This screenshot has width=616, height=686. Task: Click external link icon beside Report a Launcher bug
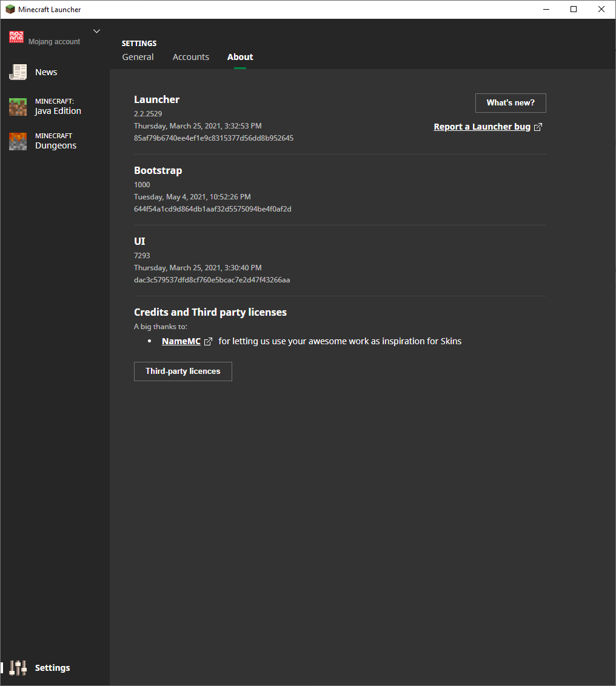[538, 127]
